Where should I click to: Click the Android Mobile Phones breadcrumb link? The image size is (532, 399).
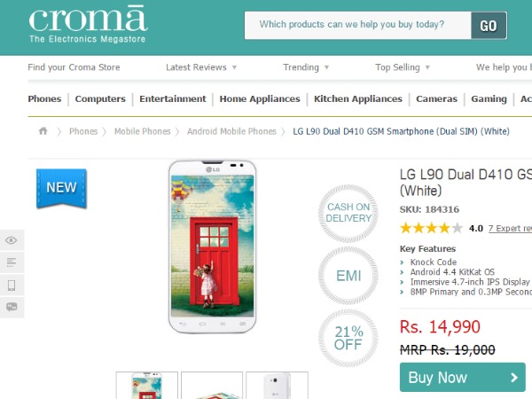231,131
